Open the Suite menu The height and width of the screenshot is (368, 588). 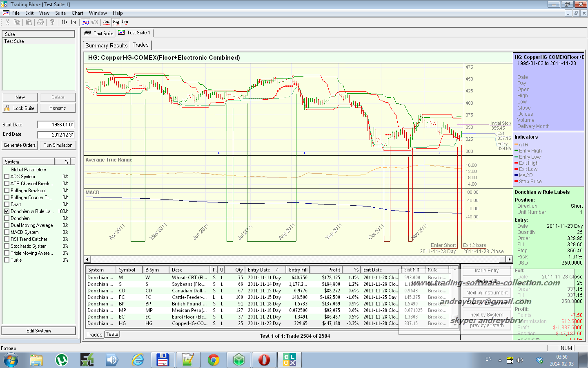[x=60, y=13]
